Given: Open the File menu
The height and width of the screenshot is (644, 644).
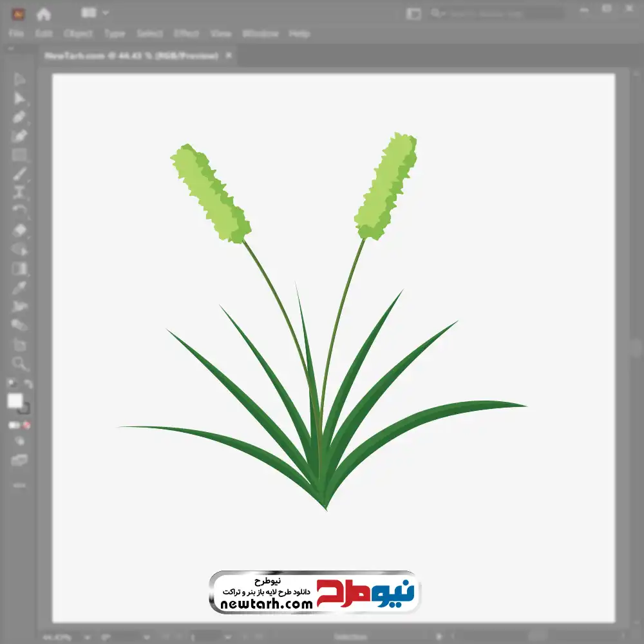Looking at the screenshot, I should point(16,33).
